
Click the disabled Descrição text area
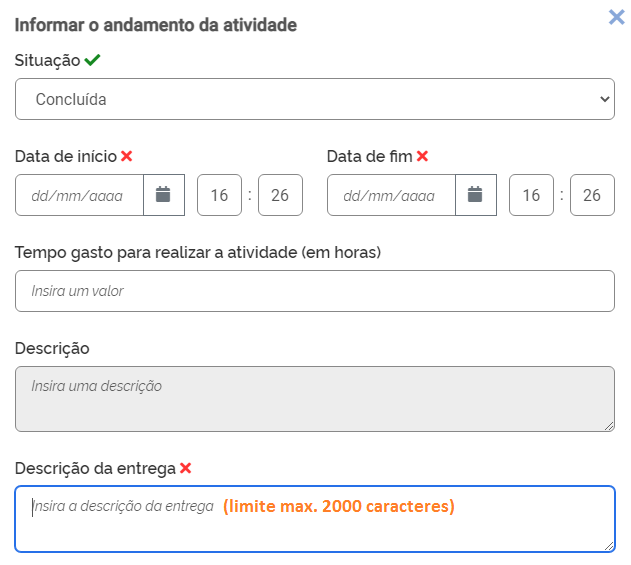click(x=314, y=398)
